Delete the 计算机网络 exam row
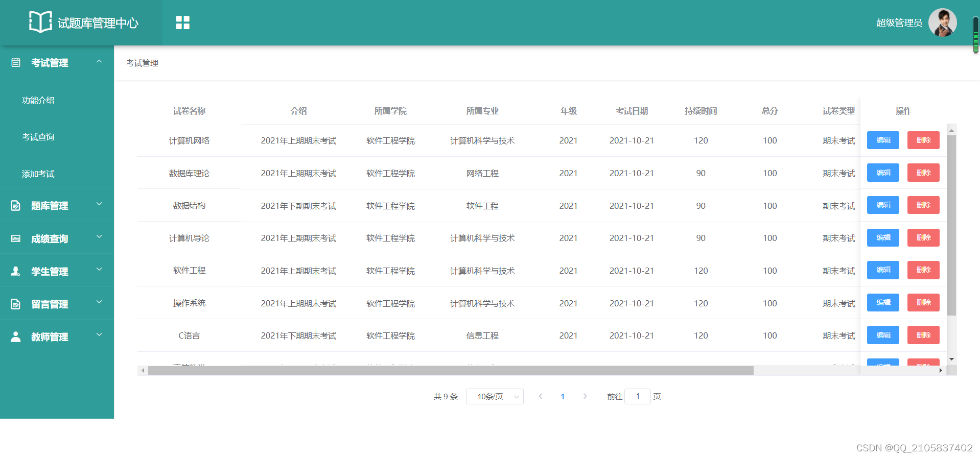Screen dimensions: 980x458 (x=923, y=140)
